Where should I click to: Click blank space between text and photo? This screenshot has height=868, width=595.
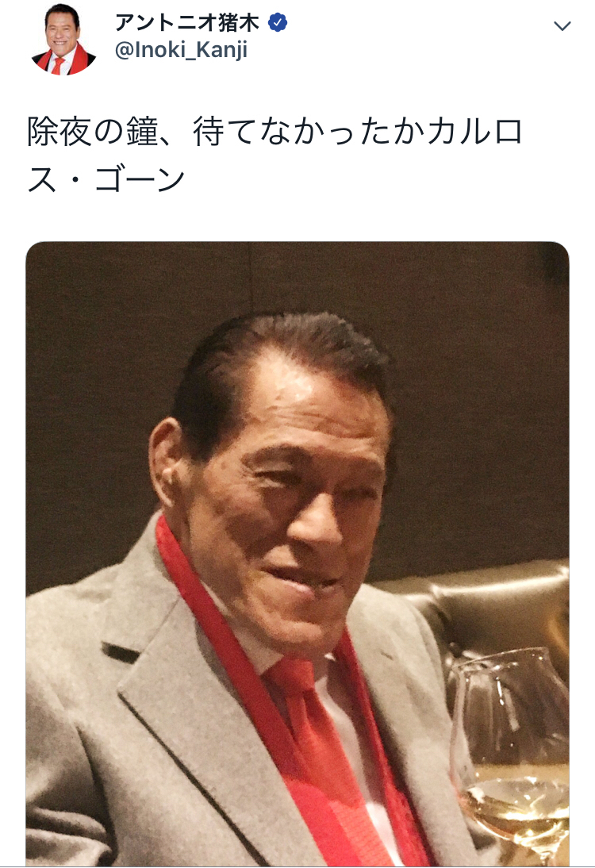pos(297,219)
